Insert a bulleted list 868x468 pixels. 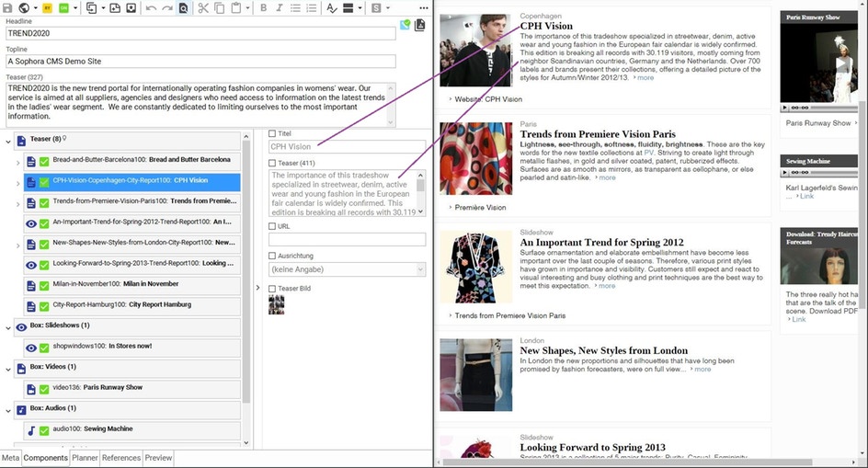click(x=295, y=7)
